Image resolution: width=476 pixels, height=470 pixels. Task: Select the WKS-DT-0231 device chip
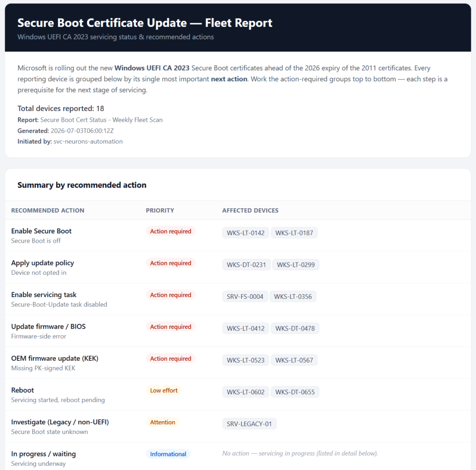click(246, 265)
